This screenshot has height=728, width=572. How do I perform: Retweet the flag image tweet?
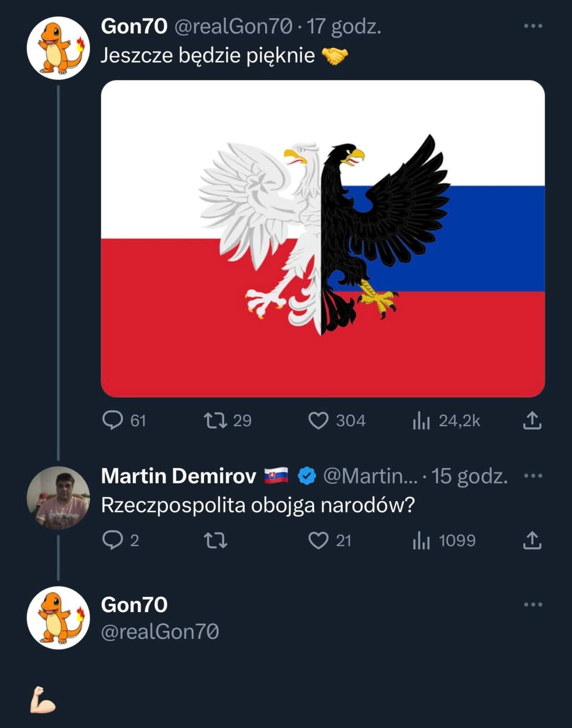click(215, 420)
